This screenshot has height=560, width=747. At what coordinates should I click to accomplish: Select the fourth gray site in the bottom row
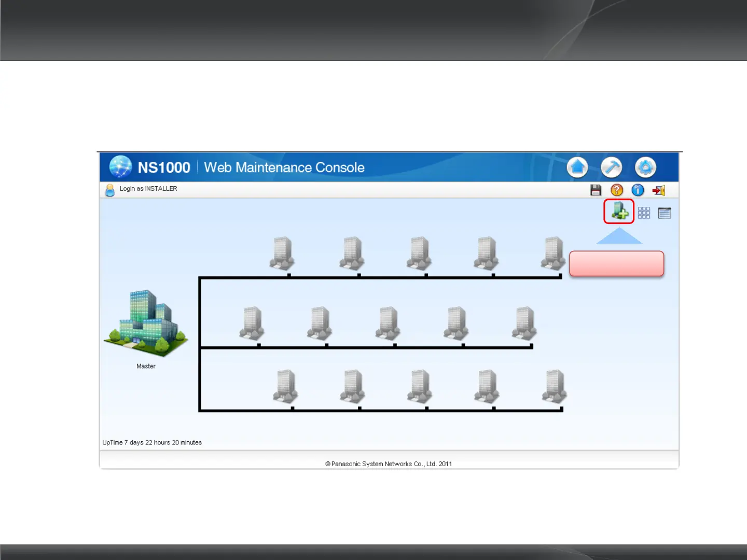487,387
